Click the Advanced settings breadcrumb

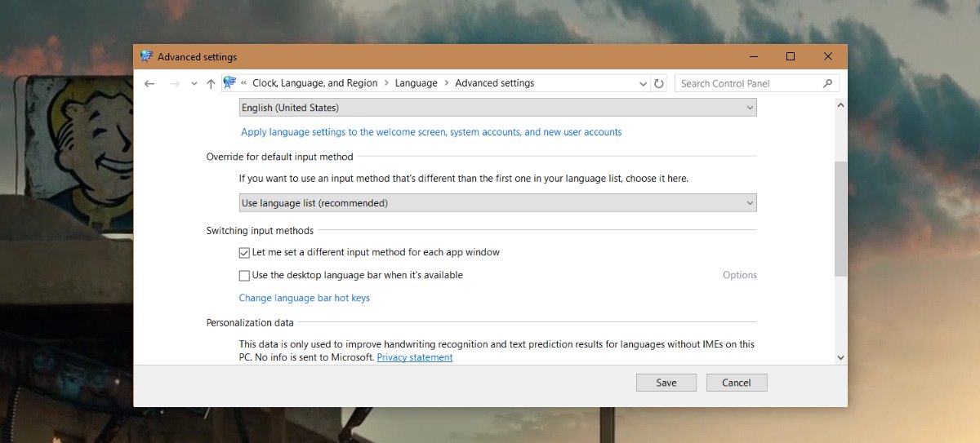click(x=495, y=83)
